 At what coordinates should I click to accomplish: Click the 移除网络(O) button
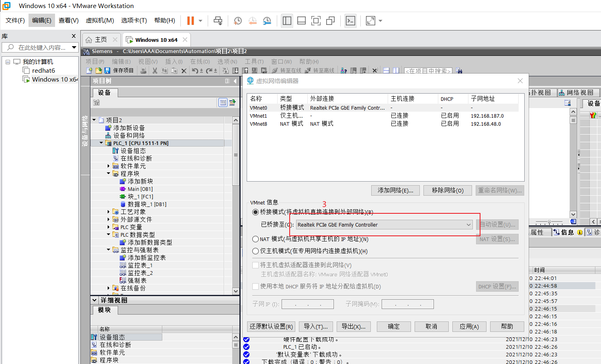click(x=448, y=190)
